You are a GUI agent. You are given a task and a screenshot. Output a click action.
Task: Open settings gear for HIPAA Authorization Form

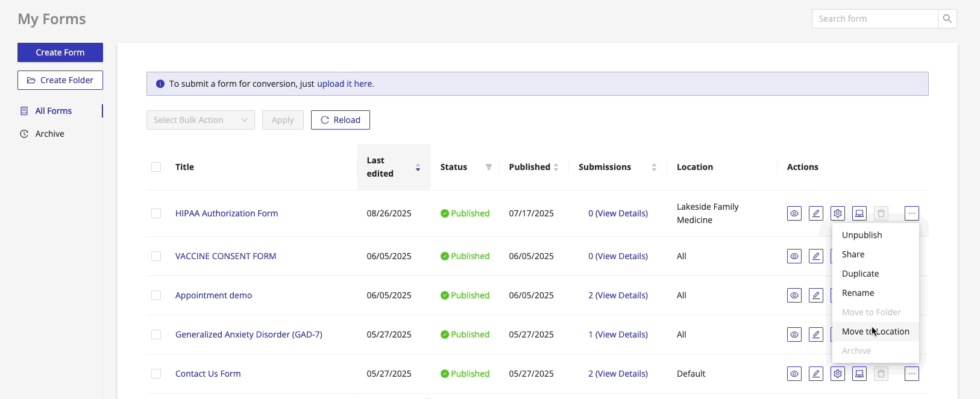pos(837,213)
